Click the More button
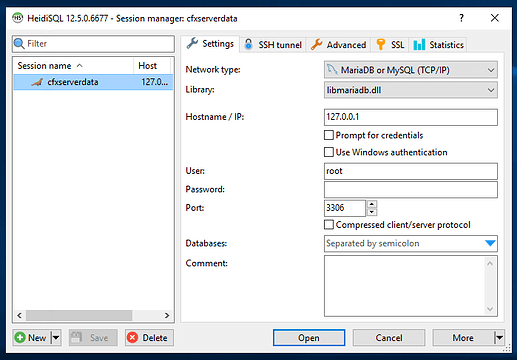 [463, 338]
